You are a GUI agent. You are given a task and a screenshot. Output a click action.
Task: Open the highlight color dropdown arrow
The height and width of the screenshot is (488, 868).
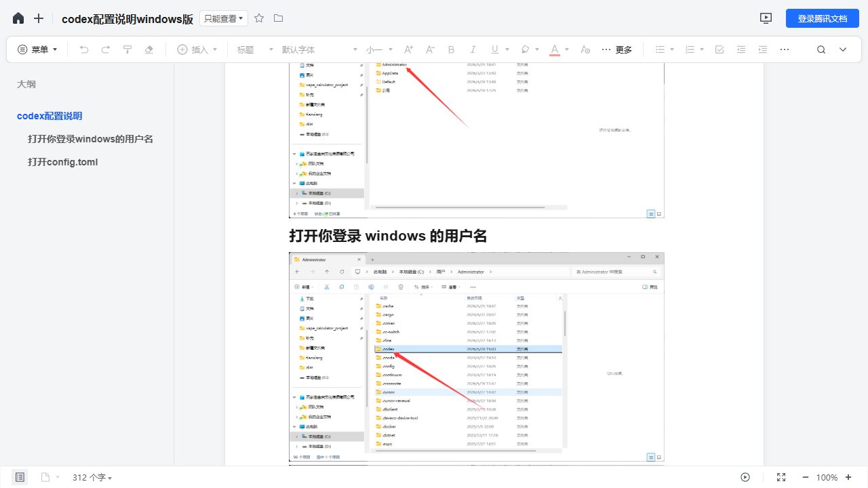tap(537, 49)
